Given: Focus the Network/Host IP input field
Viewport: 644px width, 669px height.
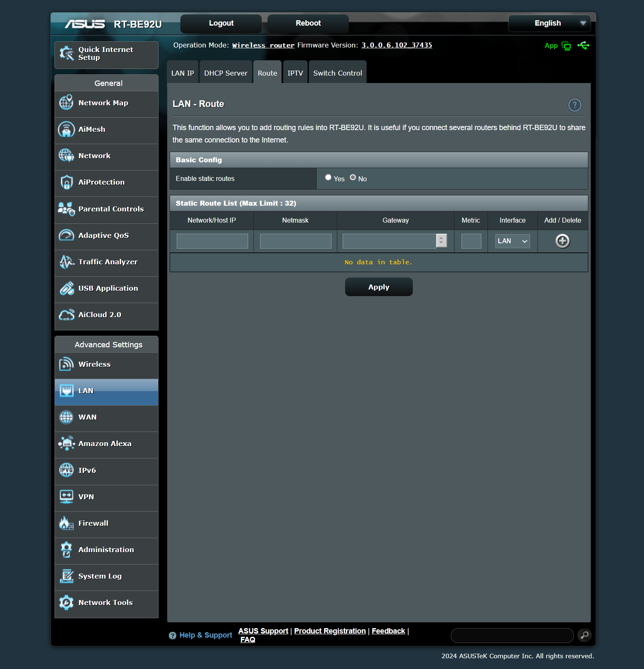Looking at the screenshot, I should (212, 241).
